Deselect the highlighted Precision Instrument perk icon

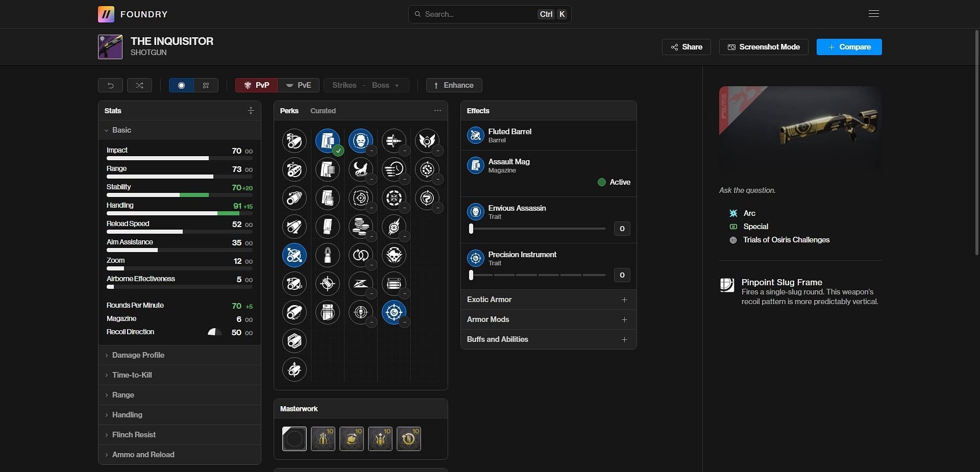pos(394,312)
